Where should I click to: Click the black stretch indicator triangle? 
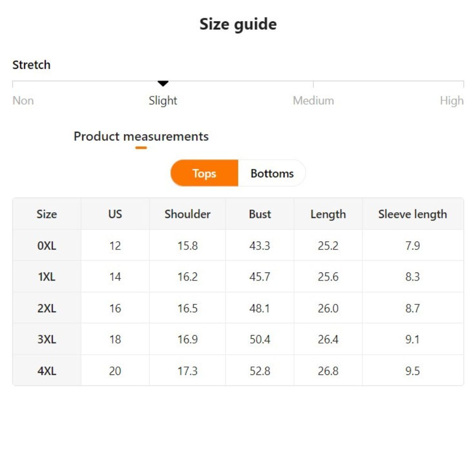[x=163, y=83]
